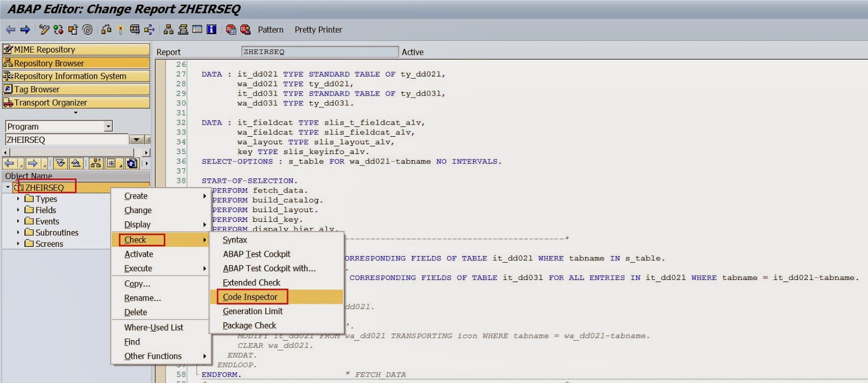Viewport: 868px width, 383px height.
Task: Click navigator back arrow below program field
Action: 10,163
